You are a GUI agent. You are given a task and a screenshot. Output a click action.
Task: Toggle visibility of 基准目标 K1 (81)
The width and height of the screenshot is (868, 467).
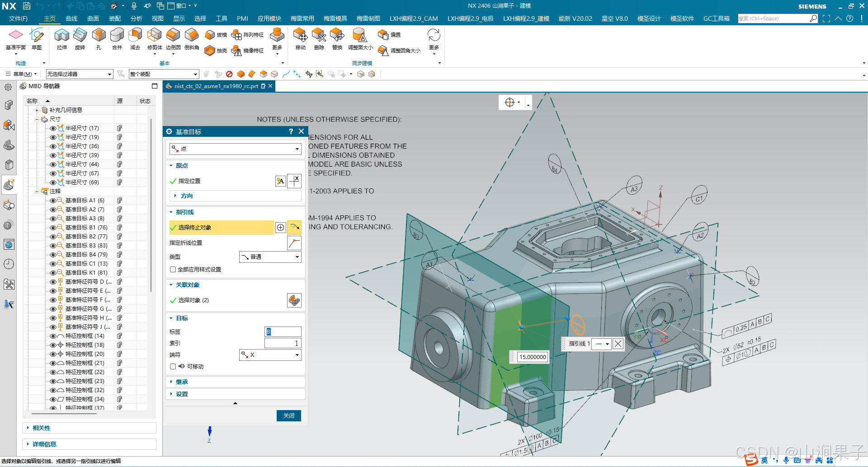coord(53,273)
